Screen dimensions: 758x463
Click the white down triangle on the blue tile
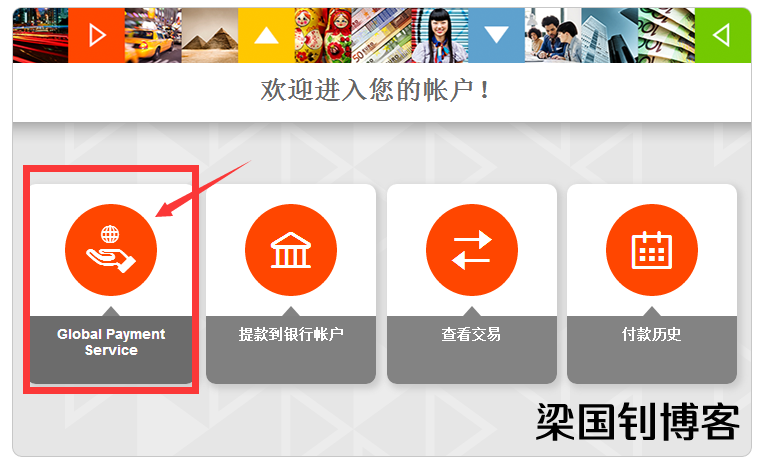pos(496,35)
